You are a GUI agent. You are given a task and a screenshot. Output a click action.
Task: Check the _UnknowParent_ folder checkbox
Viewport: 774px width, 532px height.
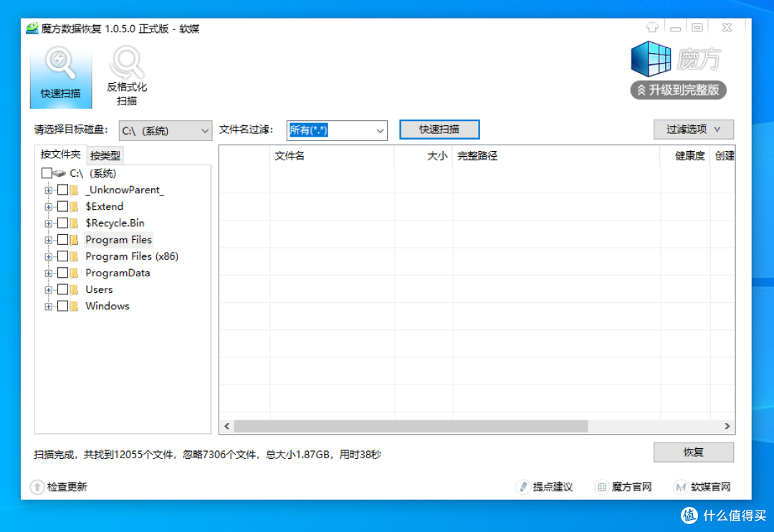(x=62, y=190)
